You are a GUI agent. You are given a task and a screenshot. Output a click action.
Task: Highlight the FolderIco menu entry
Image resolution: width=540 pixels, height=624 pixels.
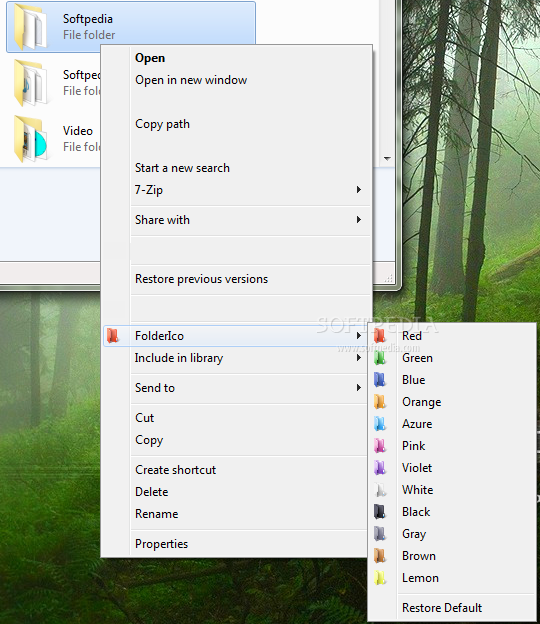(236, 336)
